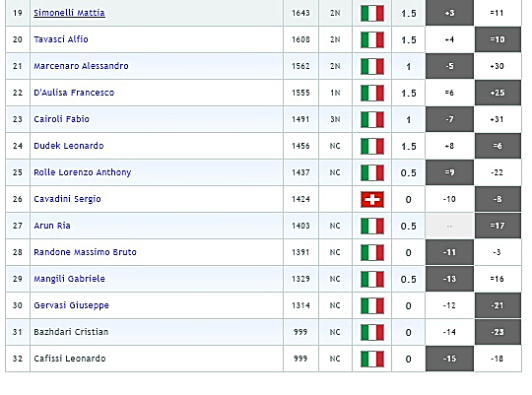Click result +25 in D'Aulisa Francesco row
The height and width of the screenshot is (395, 532).
point(498,93)
